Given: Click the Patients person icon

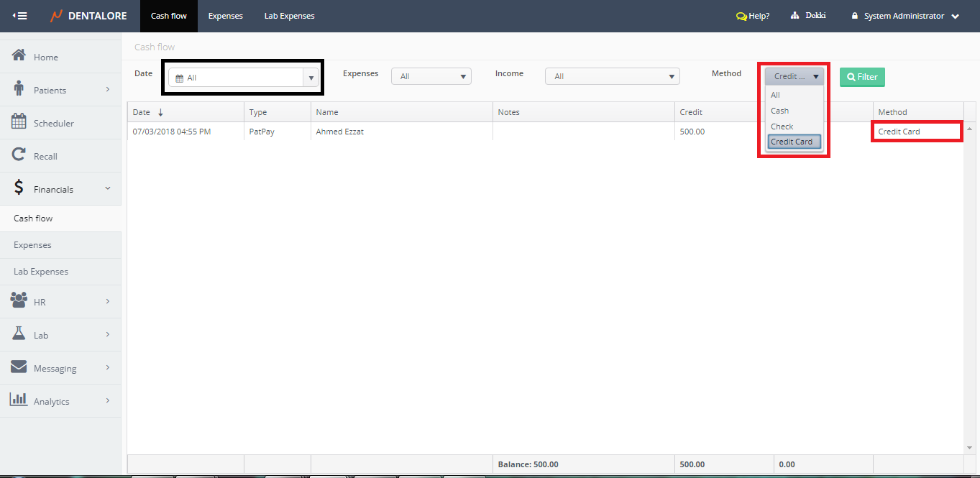Looking at the screenshot, I should coord(19,89).
